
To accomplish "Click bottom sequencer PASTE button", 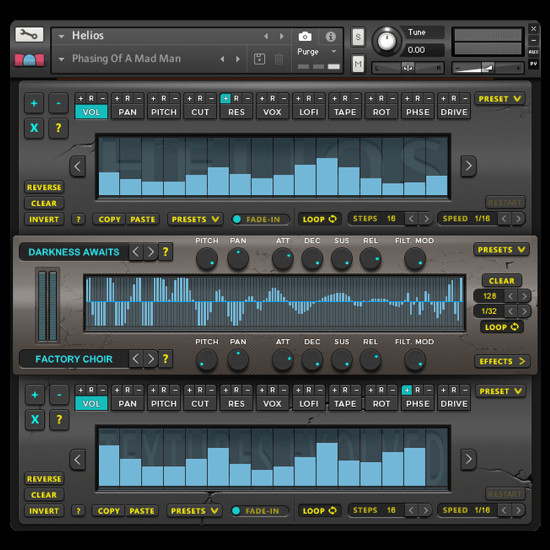I will tap(142, 511).
